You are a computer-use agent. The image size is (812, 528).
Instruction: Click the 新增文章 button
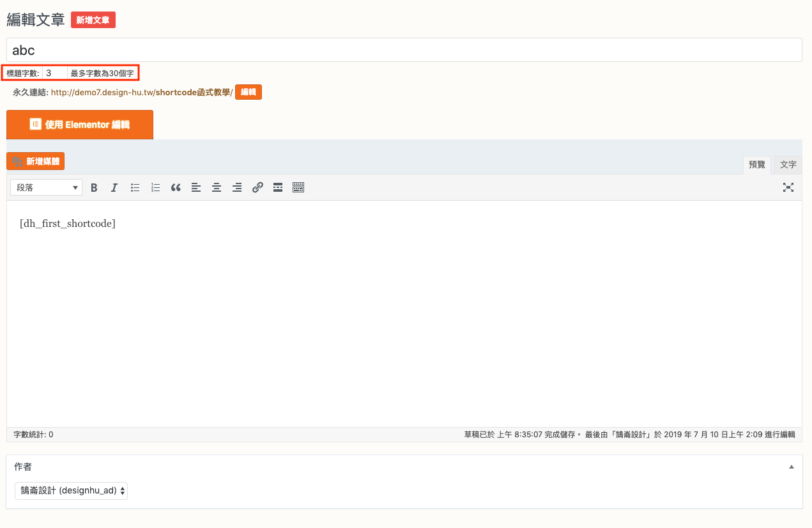coord(93,20)
